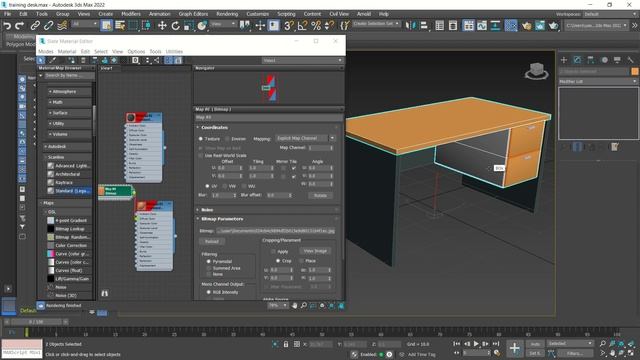Click the Align tool icon
Image resolution: width=640 pixels, height=360 pixels.
click(x=424, y=26)
